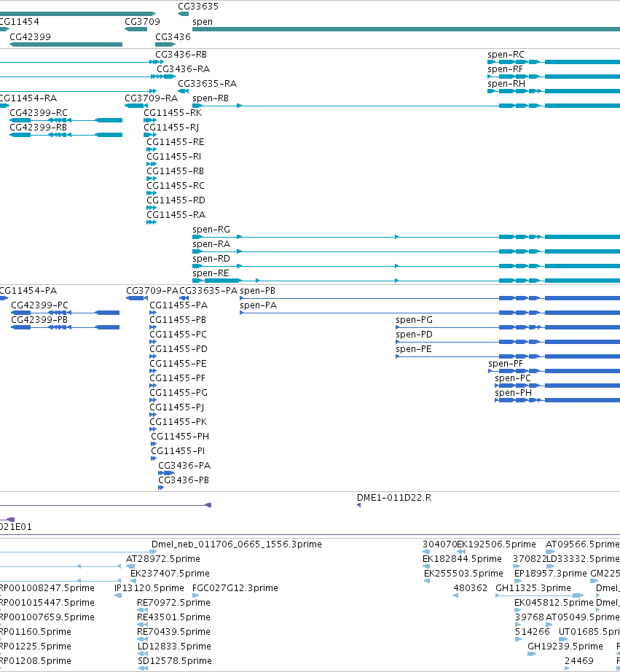Open protein spen-PD

click(415, 335)
